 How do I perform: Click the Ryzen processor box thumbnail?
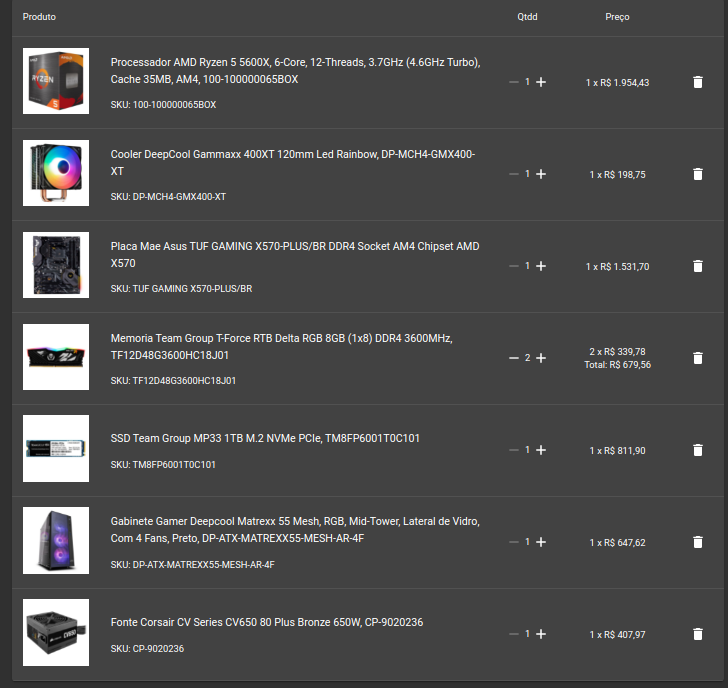click(x=56, y=81)
